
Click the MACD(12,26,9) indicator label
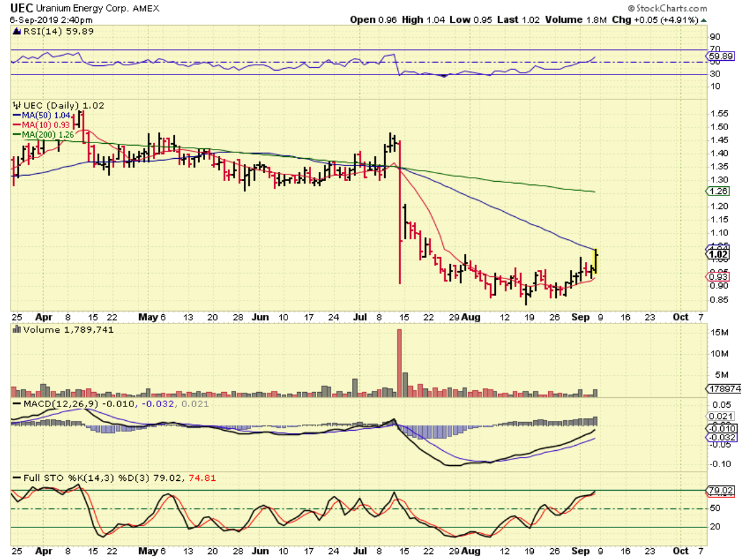[61, 404]
